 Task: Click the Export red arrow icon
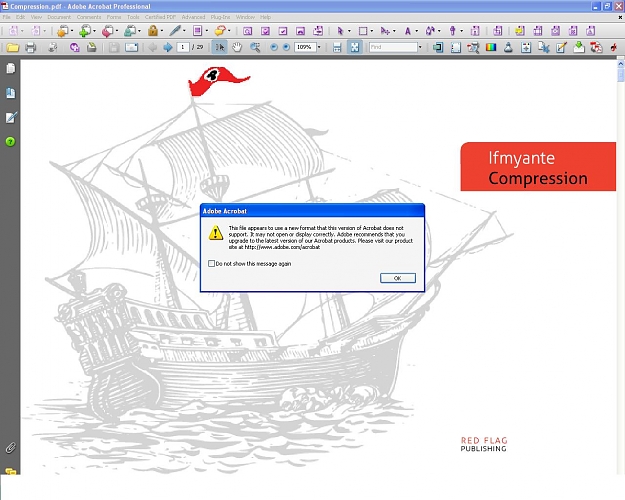click(x=107, y=31)
